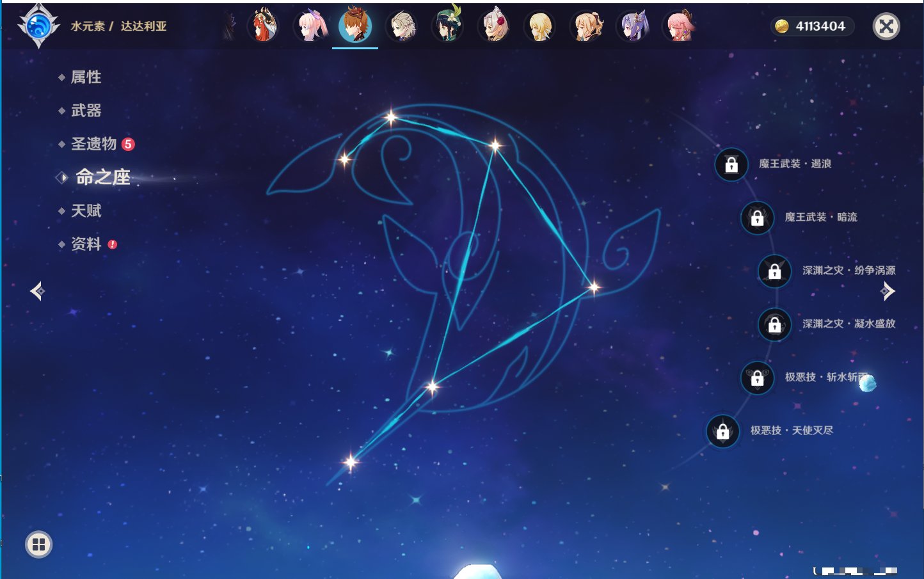The width and height of the screenshot is (924, 579).
Task: Open constellation label 深渊之灾·纷争涡源
Action: [x=849, y=270]
